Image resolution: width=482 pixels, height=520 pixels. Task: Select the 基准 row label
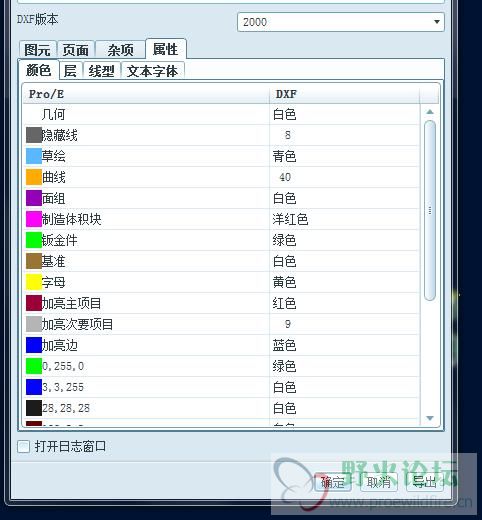click(53, 261)
